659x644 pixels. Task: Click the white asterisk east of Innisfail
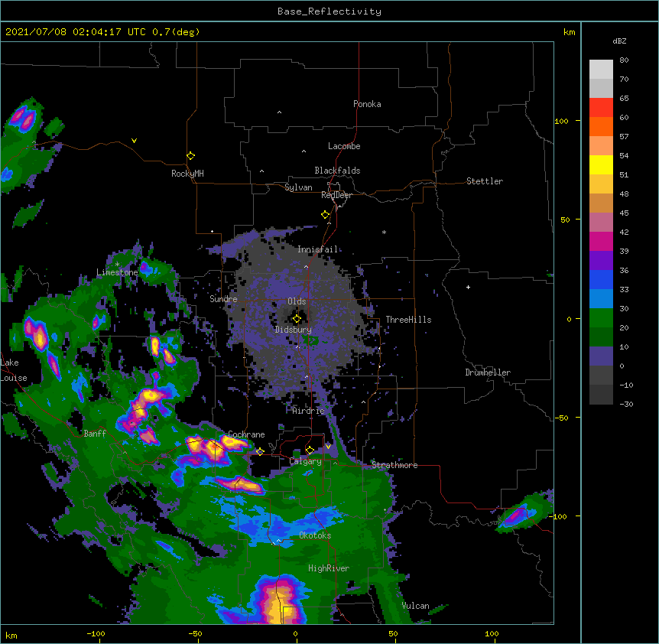coord(384,233)
